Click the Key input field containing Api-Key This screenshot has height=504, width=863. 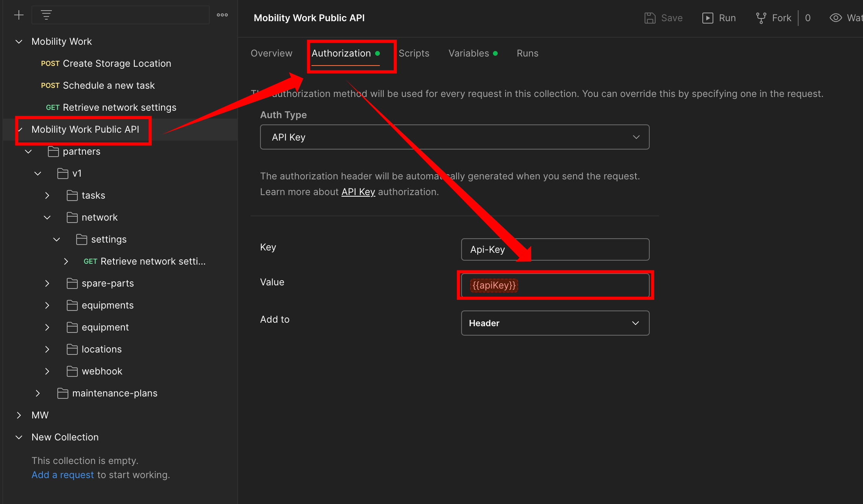555,249
